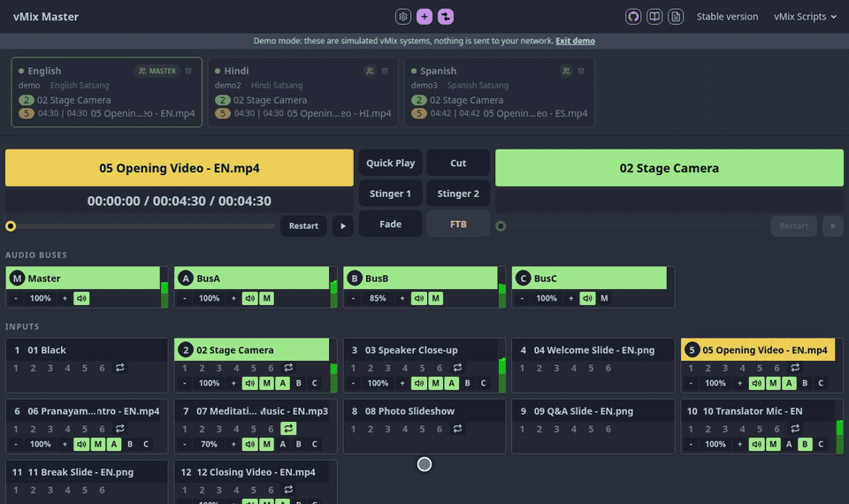Toggle BusA M master-send button
This screenshot has width=849, height=504.
(266, 298)
